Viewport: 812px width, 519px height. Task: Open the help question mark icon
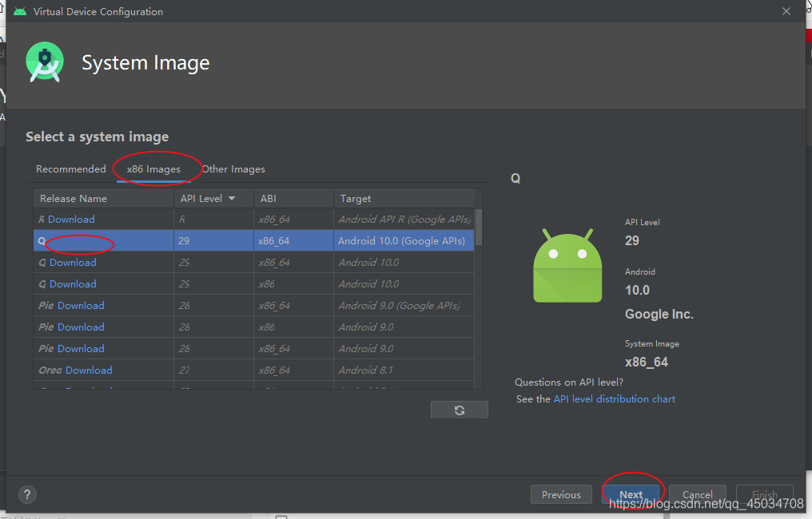point(27,494)
